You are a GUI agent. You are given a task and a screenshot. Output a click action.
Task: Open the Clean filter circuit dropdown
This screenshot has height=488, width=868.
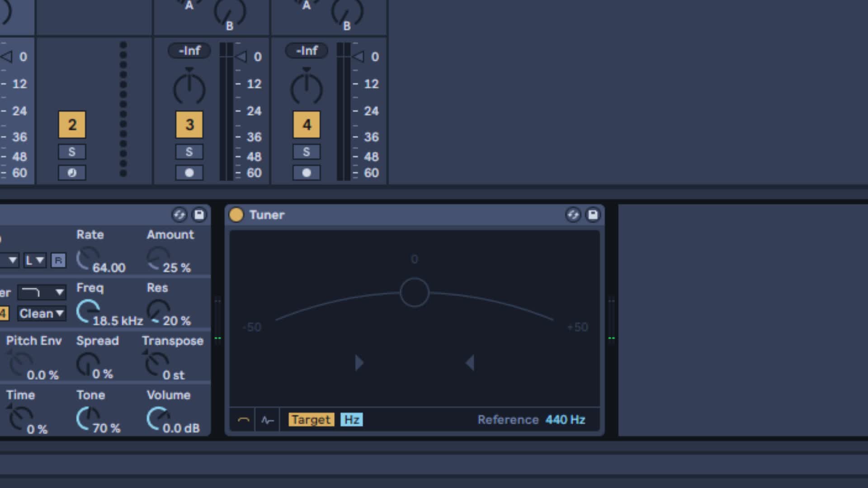pyautogui.click(x=42, y=313)
